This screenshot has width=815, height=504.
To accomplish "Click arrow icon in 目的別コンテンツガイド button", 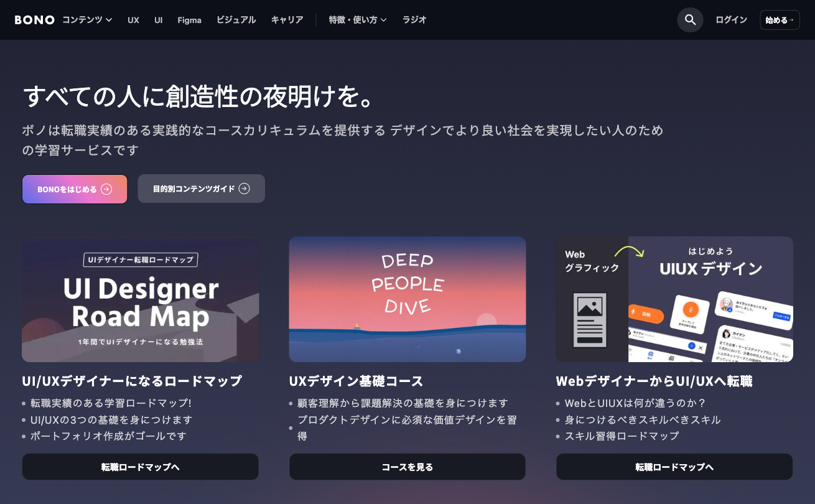I will pos(244,189).
